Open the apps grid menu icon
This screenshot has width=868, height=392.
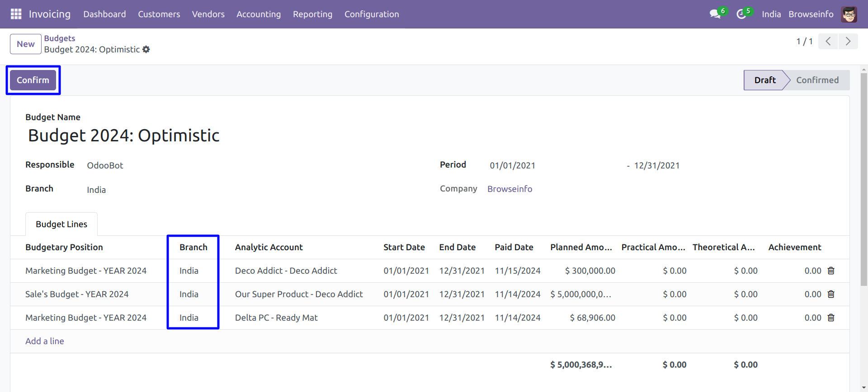click(x=16, y=14)
